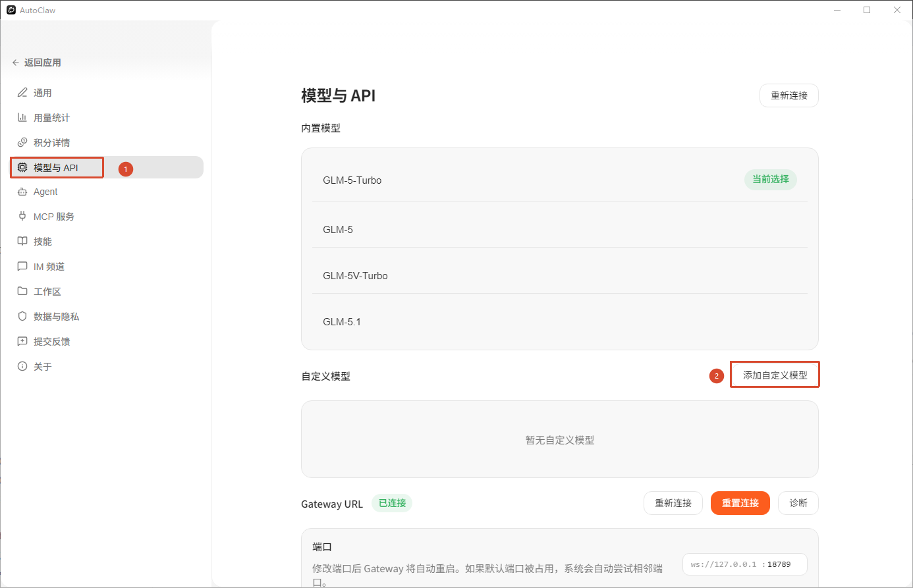Click the port input field showing 18789
The width and height of the screenshot is (913, 588).
745,564
